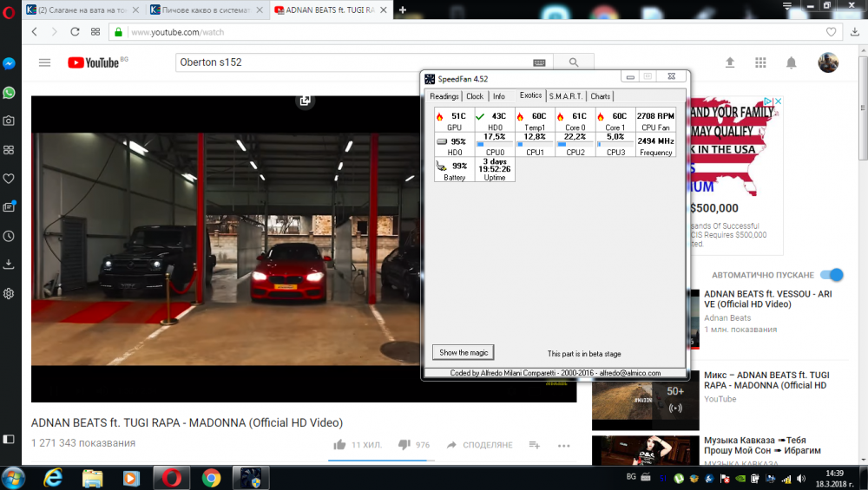The width and height of the screenshot is (868, 490).
Task: Open the AdChoices info icon on the ad
Action: 768,101
